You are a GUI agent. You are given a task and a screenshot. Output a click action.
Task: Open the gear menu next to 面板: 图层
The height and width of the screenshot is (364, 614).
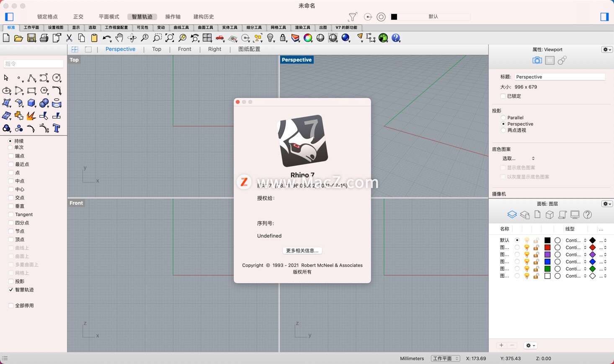pyautogui.click(x=607, y=204)
